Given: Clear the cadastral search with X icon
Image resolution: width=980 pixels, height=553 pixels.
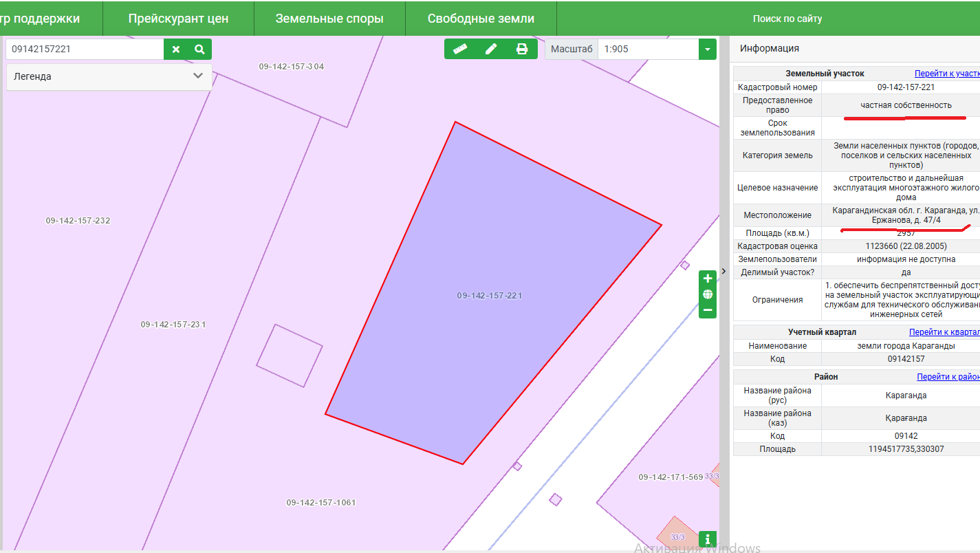Looking at the screenshot, I should (176, 50).
